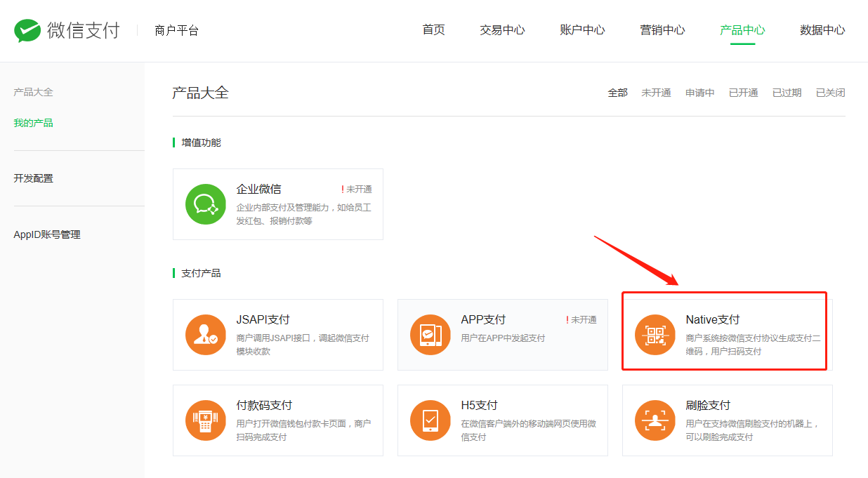
Task: Click the H5支付 mobile icon
Action: tap(430, 420)
